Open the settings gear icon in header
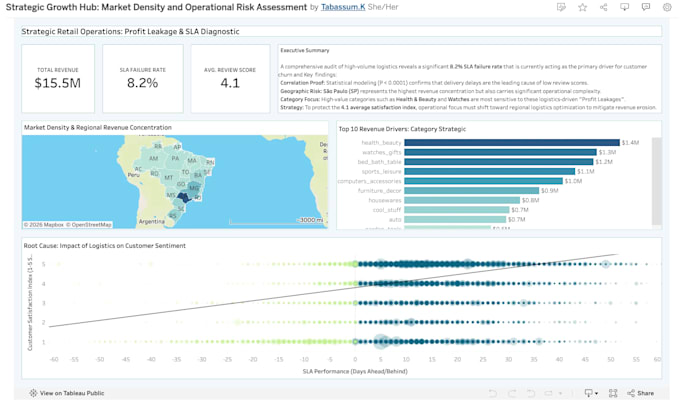 point(667,7)
